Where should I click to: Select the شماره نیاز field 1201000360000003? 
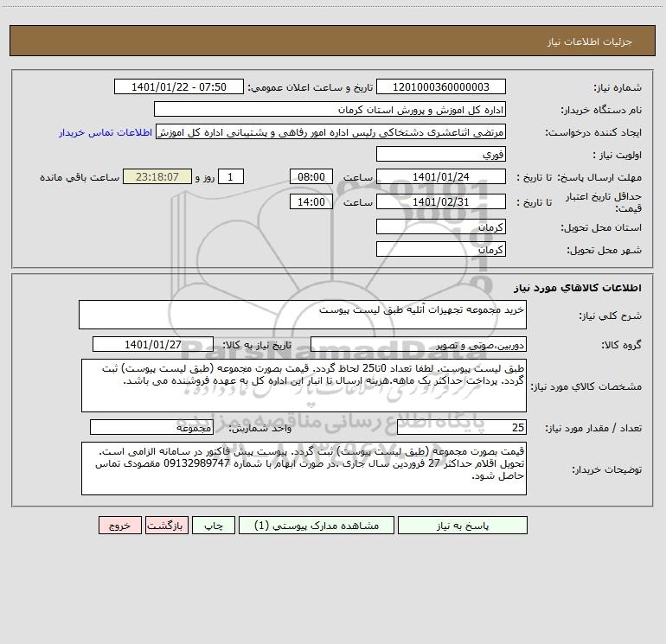point(441,87)
